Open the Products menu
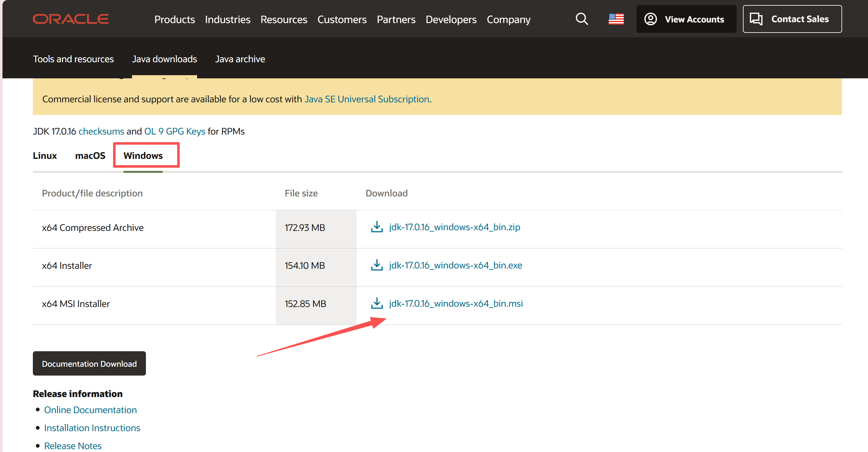This screenshot has width=868, height=452. 175,20
